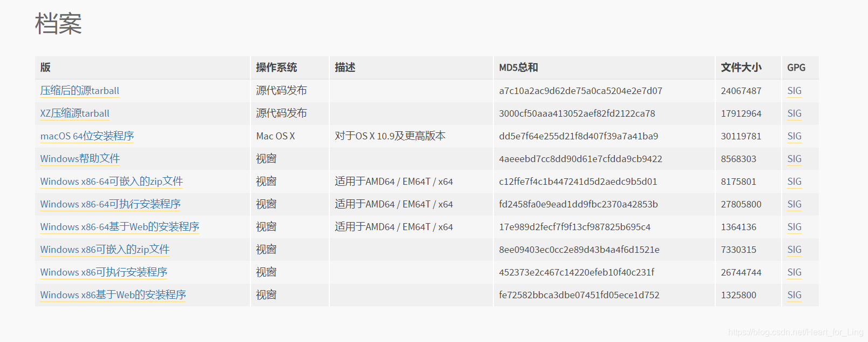Select 视窗 in the x86-64可嵌入的zip文件 row
This screenshot has height=342, width=868.
[x=266, y=182]
